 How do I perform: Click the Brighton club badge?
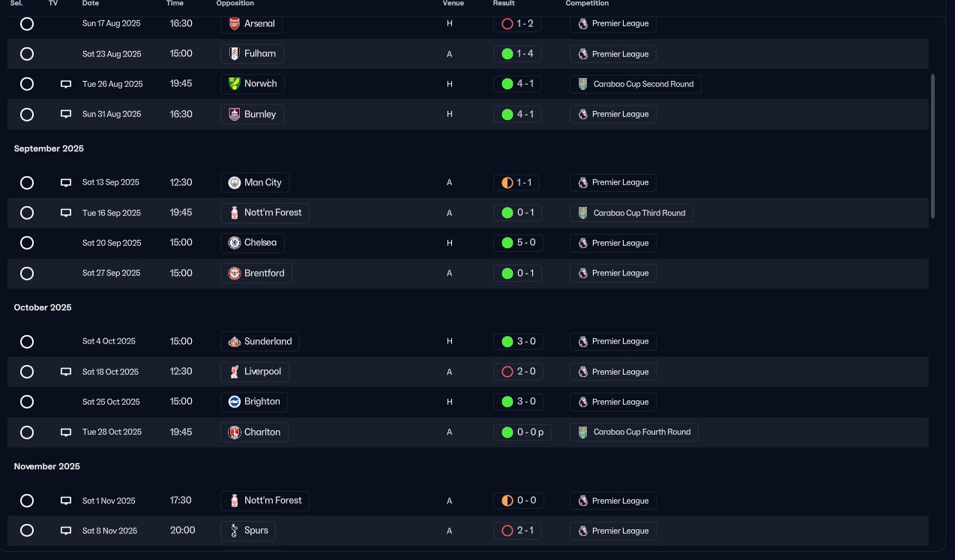pyautogui.click(x=234, y=402)
